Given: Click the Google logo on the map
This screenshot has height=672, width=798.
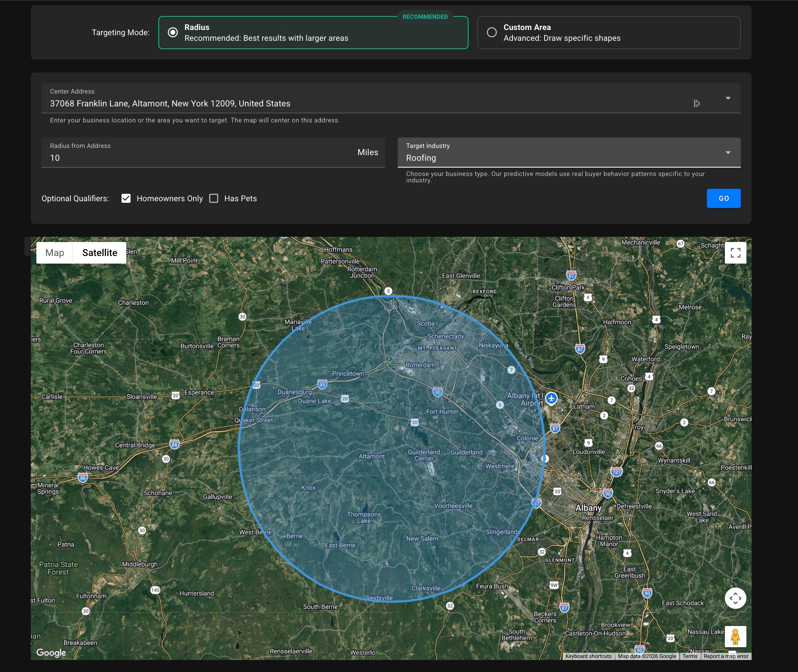Looking at the screenshot, I should click(51, 652).
